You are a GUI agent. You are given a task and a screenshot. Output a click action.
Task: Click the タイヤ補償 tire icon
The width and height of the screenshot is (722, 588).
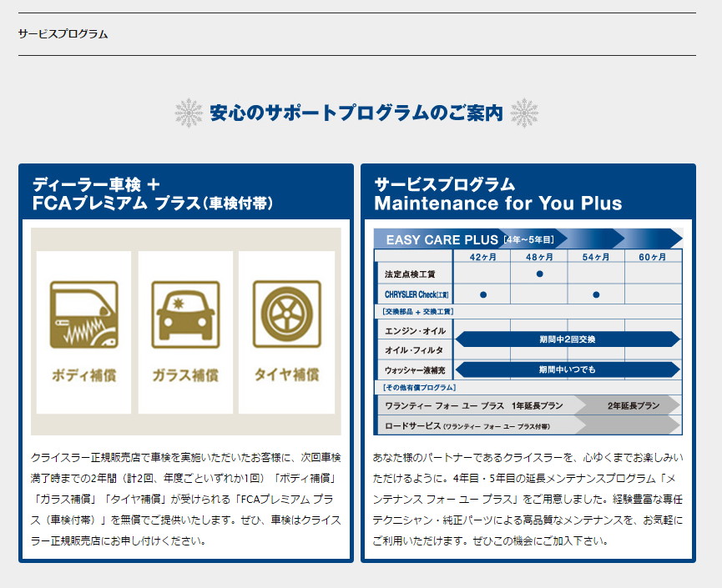[x=287, y=314]
